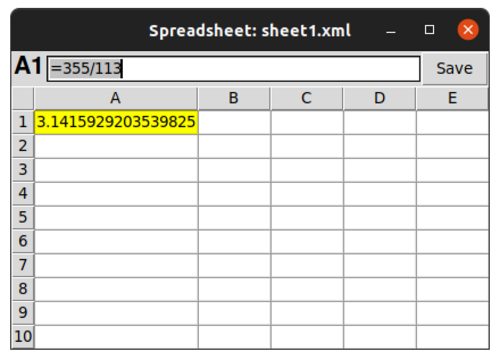This screenshot has height=360, width=500.
Task: Select column B header
Action: tap(234, 98)
